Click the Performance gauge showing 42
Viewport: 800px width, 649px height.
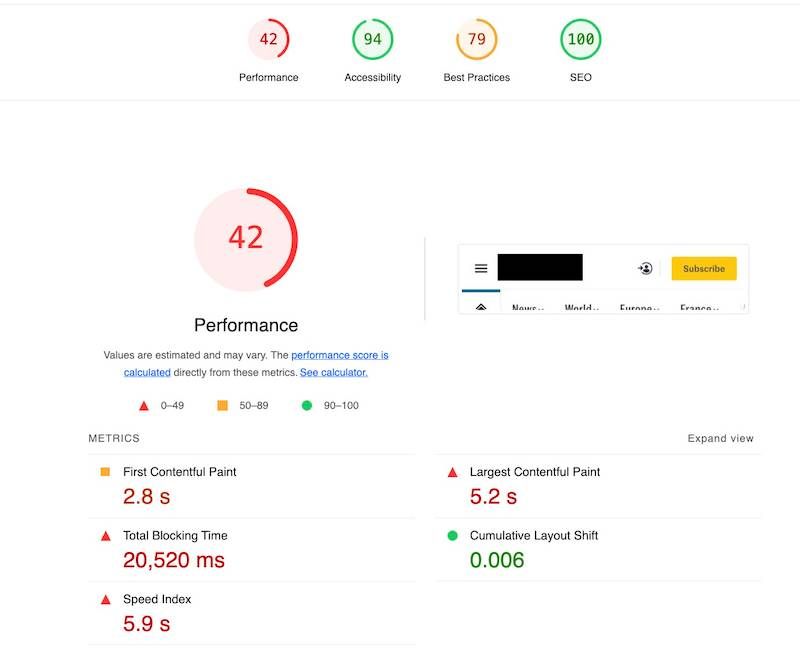[268, 41]
